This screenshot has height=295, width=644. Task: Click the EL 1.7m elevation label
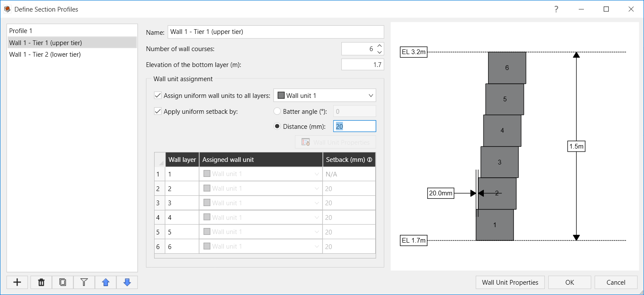[x=414, y=240]
